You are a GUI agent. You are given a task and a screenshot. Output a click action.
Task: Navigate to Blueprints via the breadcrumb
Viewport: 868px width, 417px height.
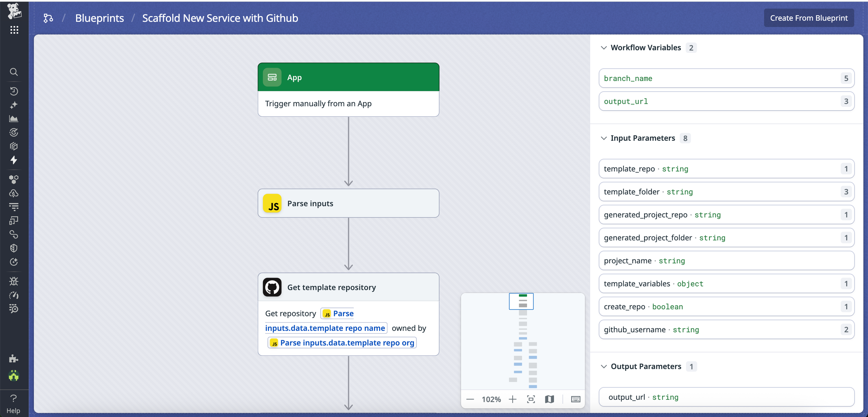tap(99, 18)
